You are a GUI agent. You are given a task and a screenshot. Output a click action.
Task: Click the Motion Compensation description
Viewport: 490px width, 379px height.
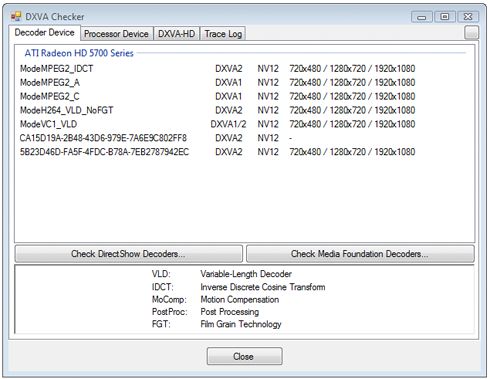pyautogui.click(x=240, y=300)
